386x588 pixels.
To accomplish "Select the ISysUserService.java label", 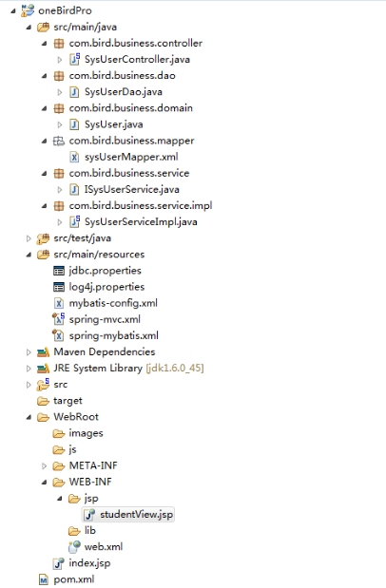I will pos(131,189).
